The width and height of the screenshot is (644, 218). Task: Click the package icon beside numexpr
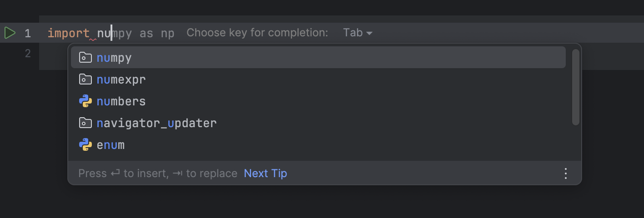coord(86,79)
